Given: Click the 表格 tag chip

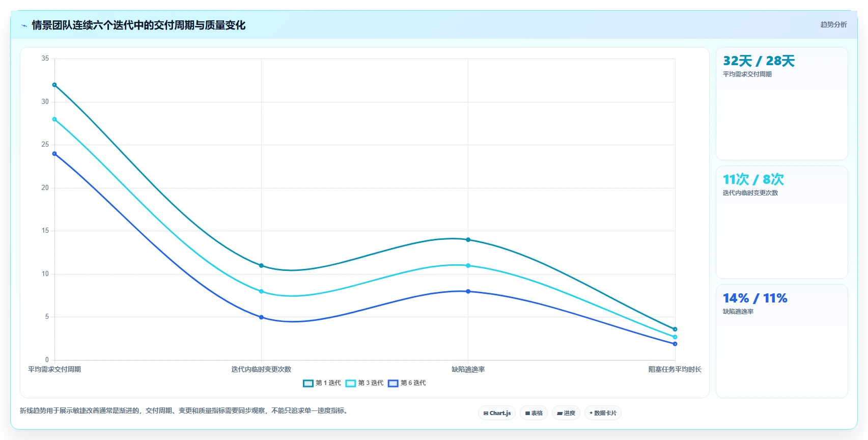Looking at the screenshot, I should (x=534, y=413).
